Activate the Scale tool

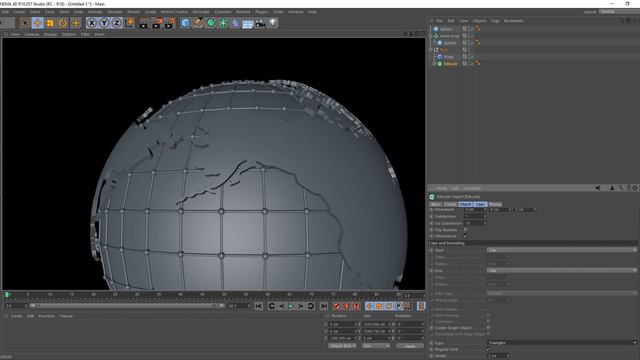(x=50, y=23)
